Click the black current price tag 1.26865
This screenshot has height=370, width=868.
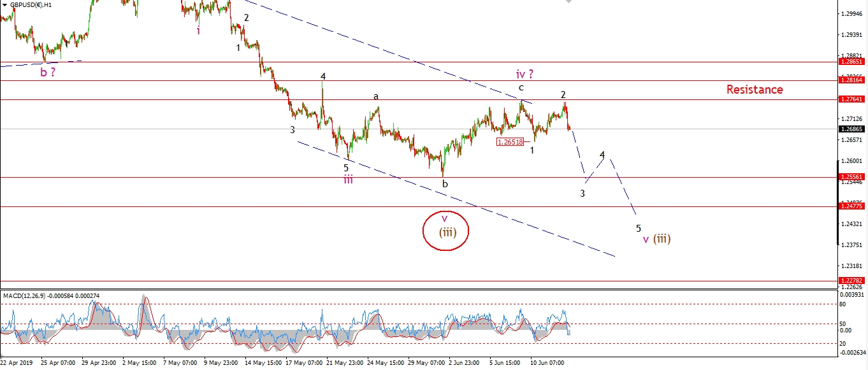click(x=852, y=129)
